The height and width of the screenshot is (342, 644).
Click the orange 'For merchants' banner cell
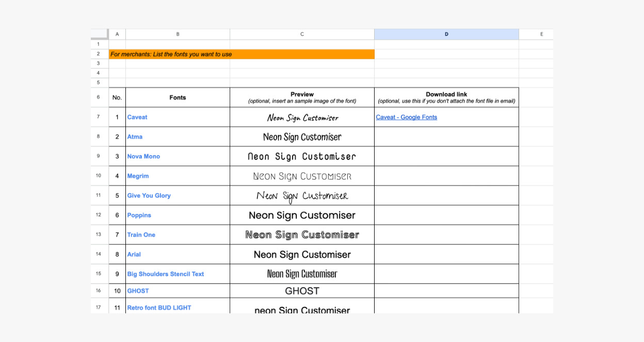(242, 54)
